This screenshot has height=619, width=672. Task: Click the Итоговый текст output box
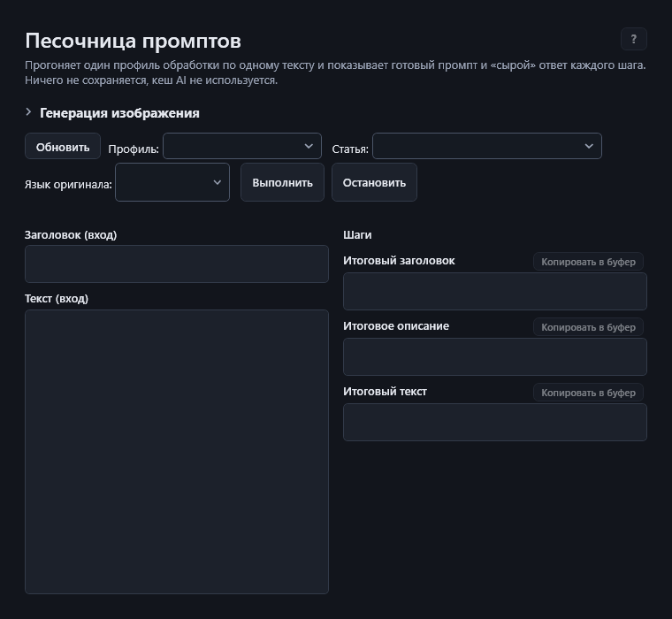pos(495,422)
